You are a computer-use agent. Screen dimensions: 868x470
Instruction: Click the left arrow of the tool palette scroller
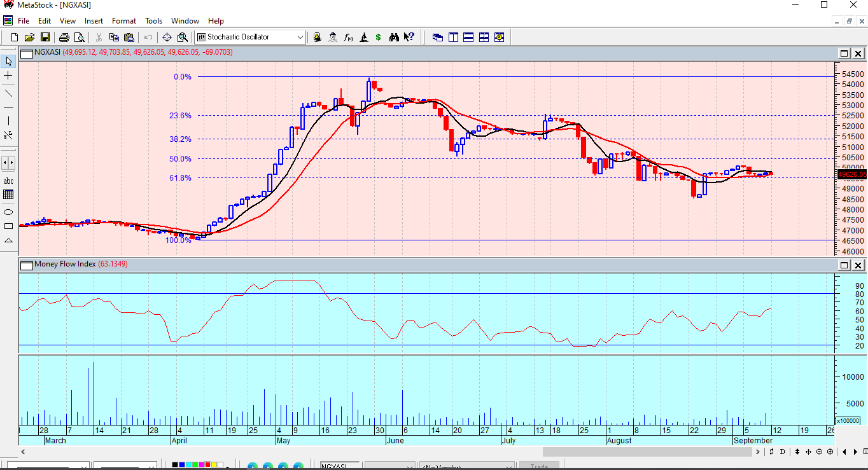pos(5,163)
